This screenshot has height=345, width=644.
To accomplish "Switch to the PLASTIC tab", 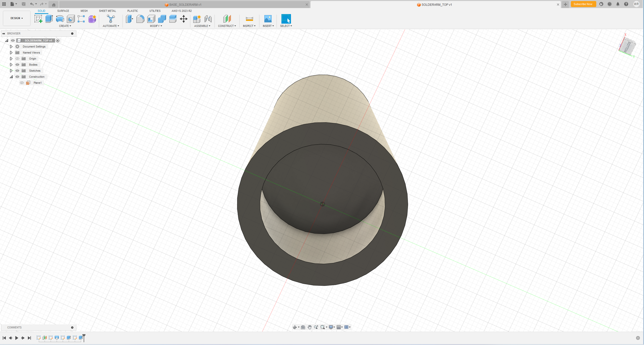I will tap(132, 11).
